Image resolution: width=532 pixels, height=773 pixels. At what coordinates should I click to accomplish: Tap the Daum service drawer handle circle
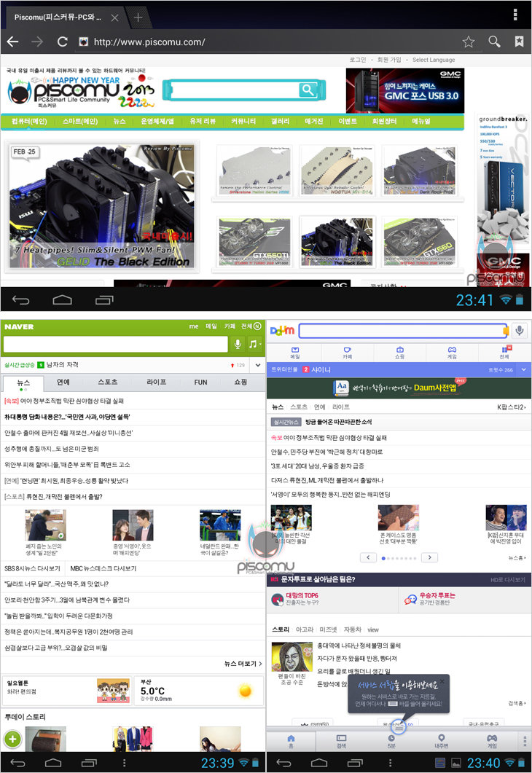[x=399, y=726]
